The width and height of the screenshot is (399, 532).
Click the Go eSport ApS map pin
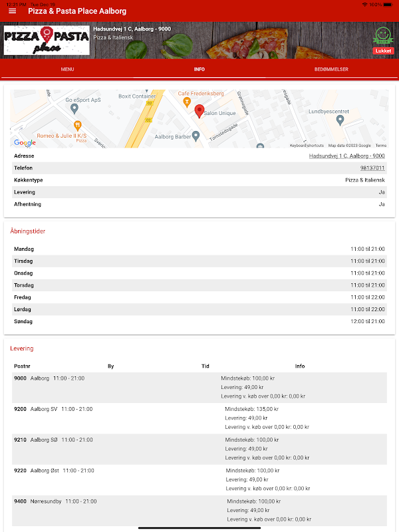point(74,108)
